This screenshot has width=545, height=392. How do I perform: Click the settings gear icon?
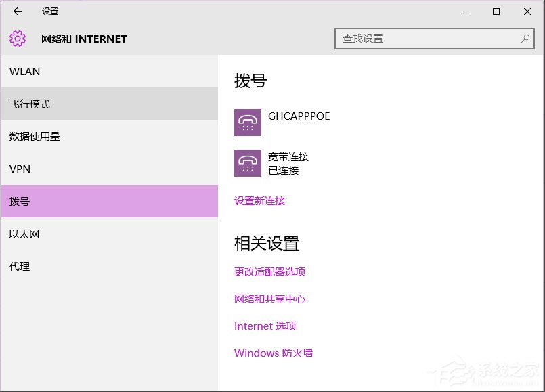tap(17, 39)
